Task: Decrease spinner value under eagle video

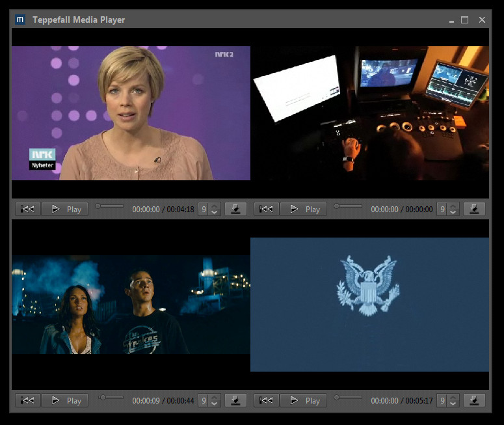Action: click(453, 404)
